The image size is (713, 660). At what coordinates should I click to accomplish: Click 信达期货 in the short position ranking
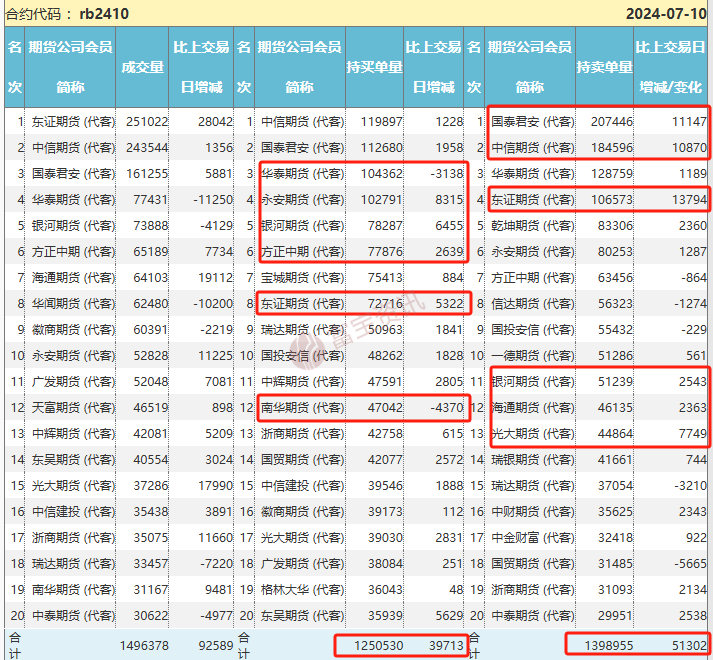532,303
